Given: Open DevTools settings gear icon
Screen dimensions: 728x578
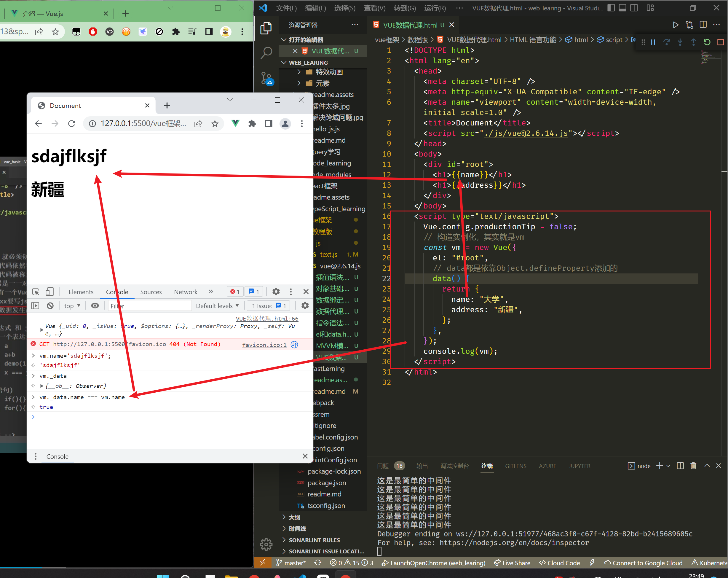Looking at the screenshot, I should coord(276,292).
